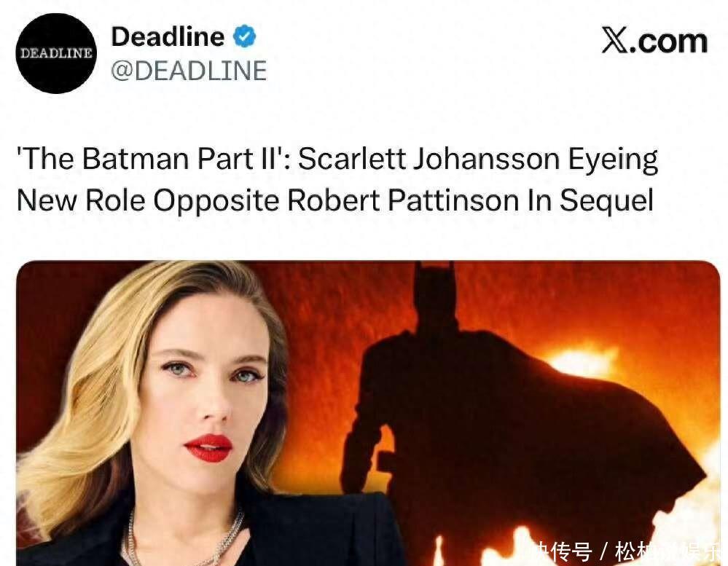The width and height of the screenshot is (728, 566).
Task: Click the words Scarlett Johansson in the headline
Action: tap(429, 159)
